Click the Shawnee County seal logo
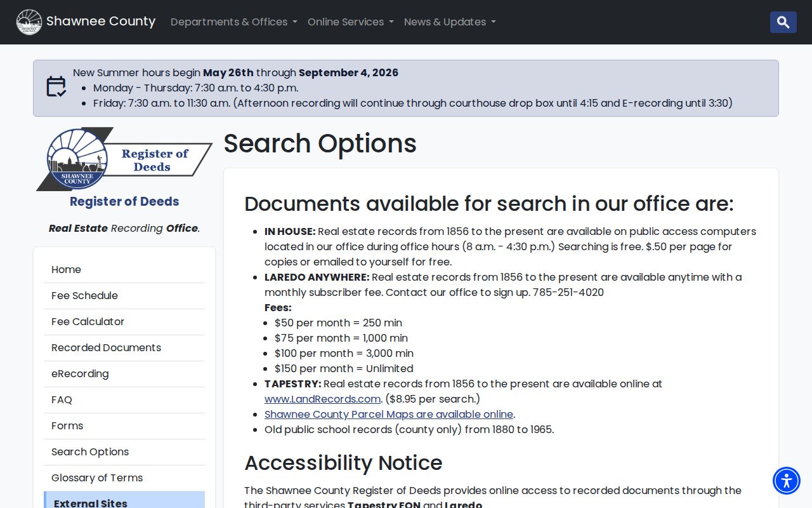Viewport: 812px width, 508px height. [x=29, y=22]
